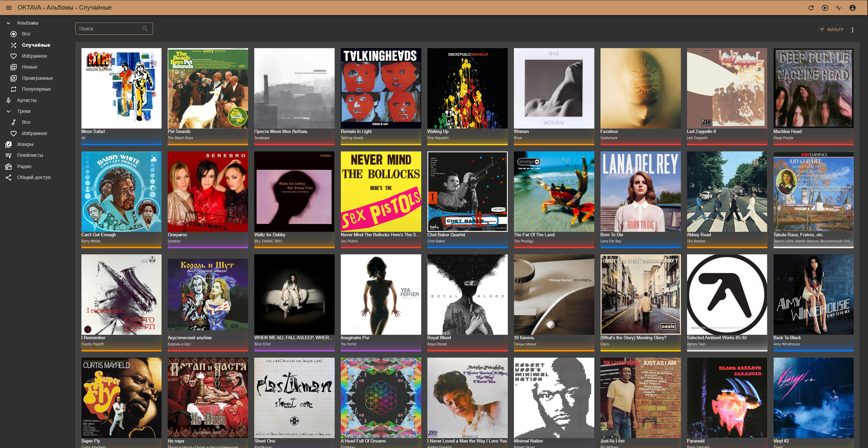Click the album disc icon beside Все

[13, 34]
